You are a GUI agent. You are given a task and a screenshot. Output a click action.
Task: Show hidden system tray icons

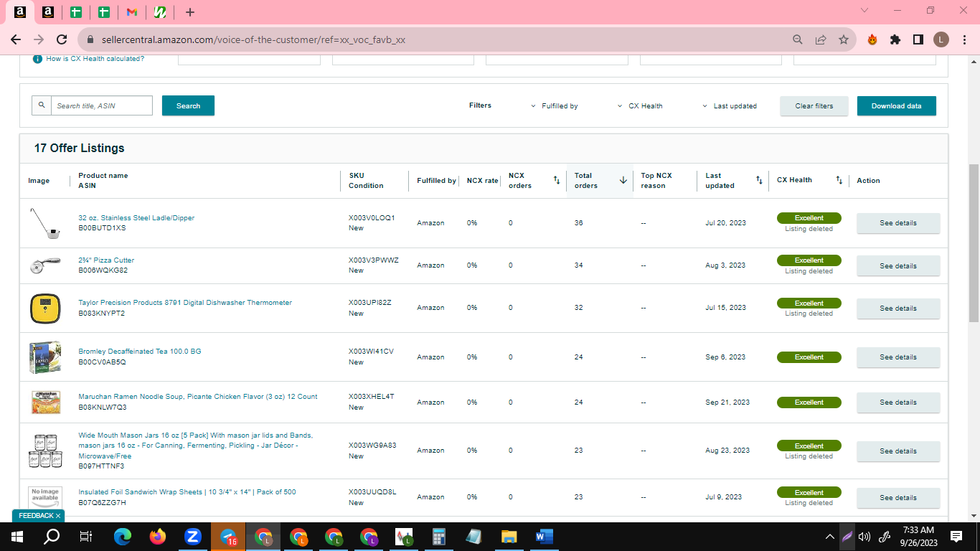click(x=830, y=536)
